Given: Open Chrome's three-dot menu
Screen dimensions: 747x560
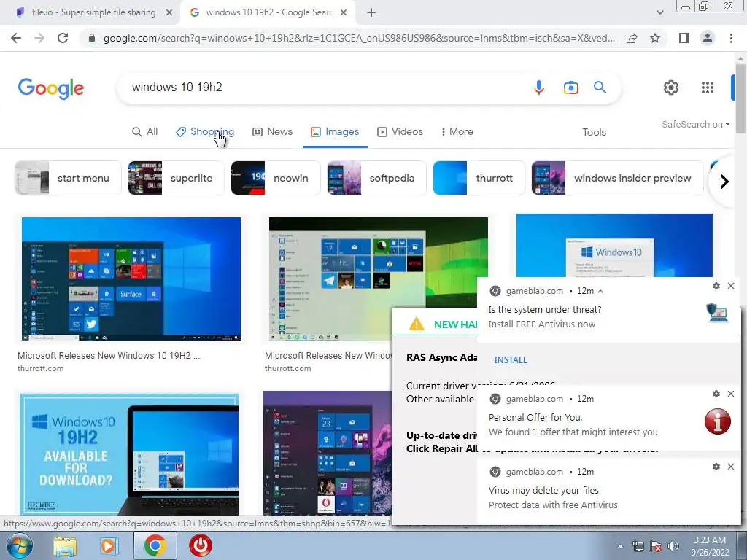Looking at the screenshot, I should (731, 38).
